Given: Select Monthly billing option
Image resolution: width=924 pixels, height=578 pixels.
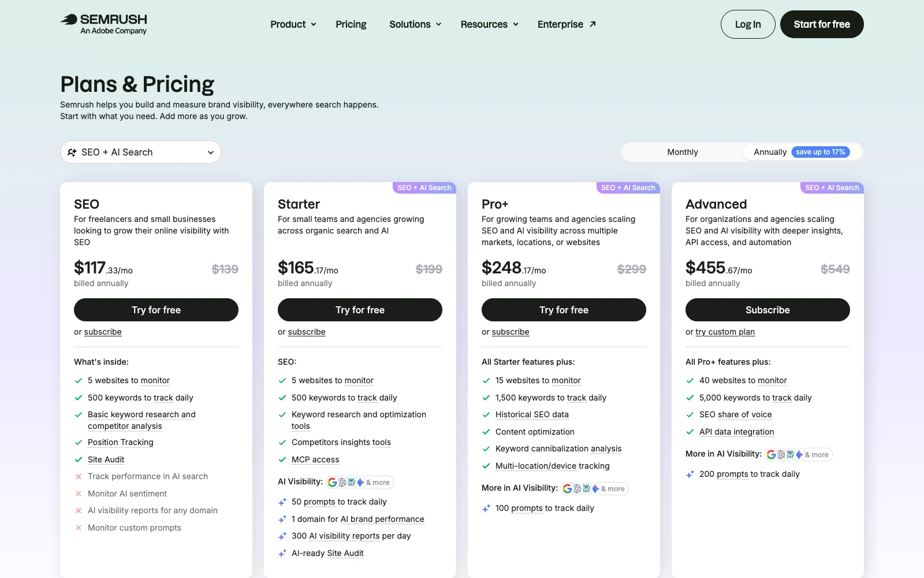Looking at the screenshot, I should 683,152.
